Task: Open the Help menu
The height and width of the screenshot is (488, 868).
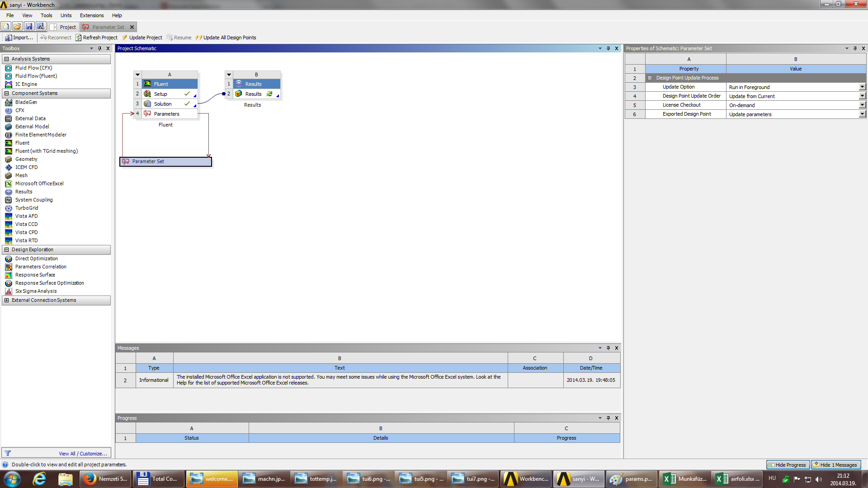Action: (x=117, y=15)
